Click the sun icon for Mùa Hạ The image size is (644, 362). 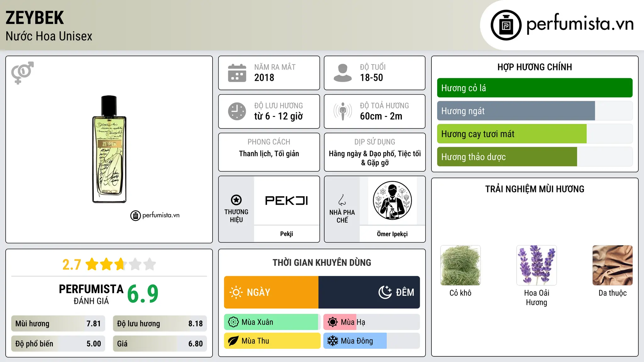point(333,322)
